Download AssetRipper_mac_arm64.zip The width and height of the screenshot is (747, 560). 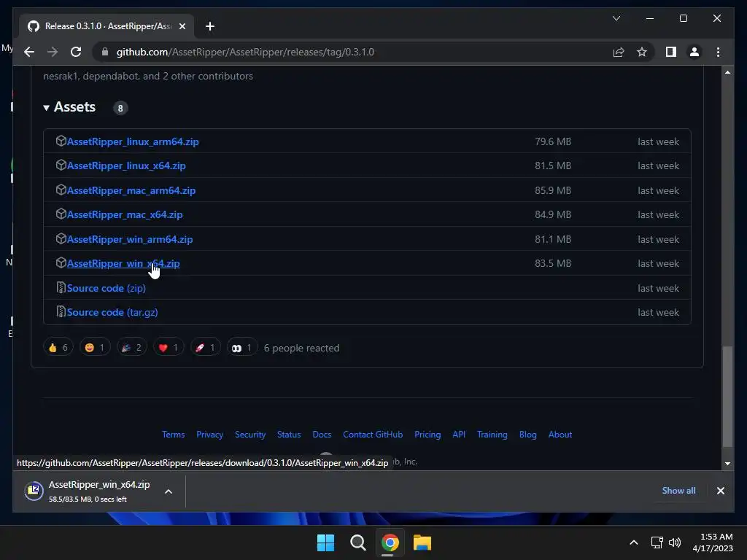131,190
